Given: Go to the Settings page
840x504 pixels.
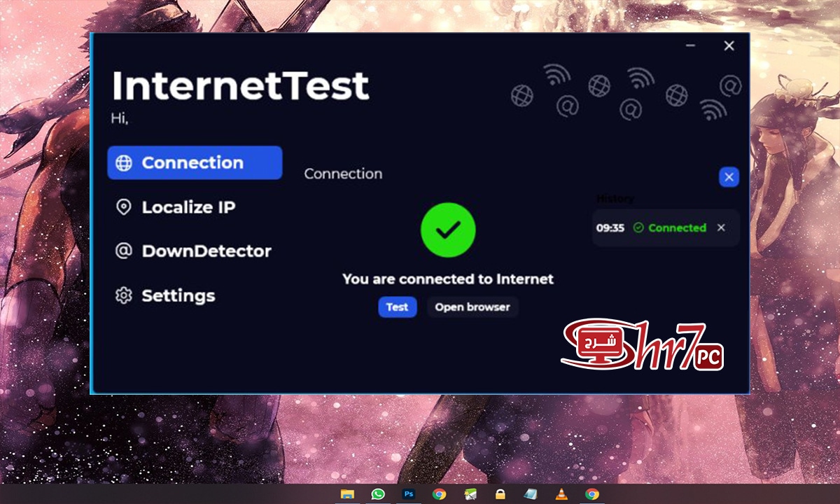Looking at the screenshot, I should 178,295.
